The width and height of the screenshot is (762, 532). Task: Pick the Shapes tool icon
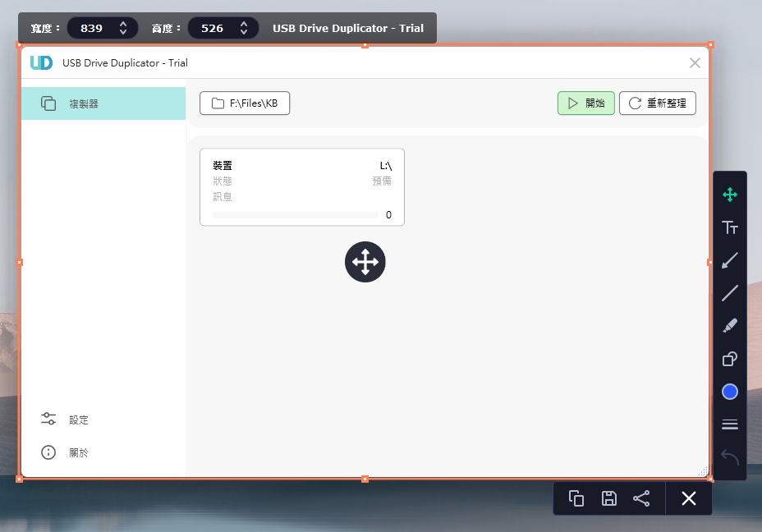pos(729,359)
